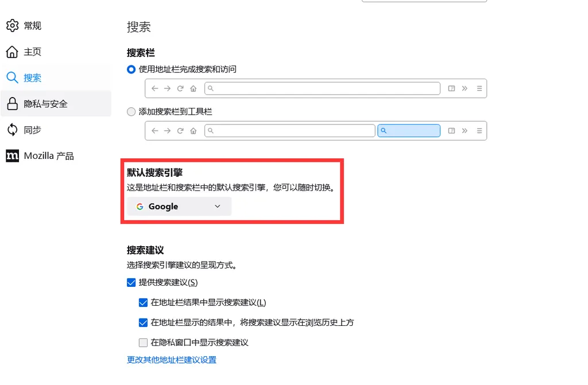Click overflow chevrons in first toolbar preview

pyautogui.click(x=465, y=88)
